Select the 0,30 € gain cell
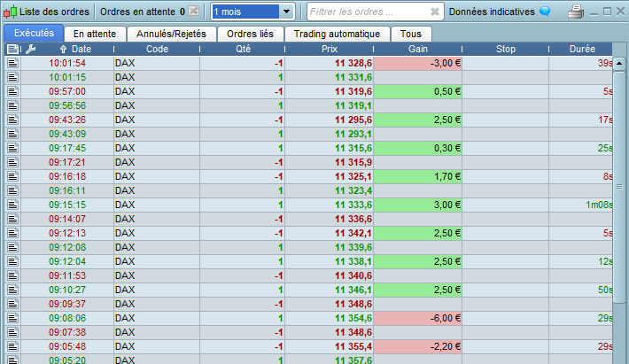 [x=417, y=148]
